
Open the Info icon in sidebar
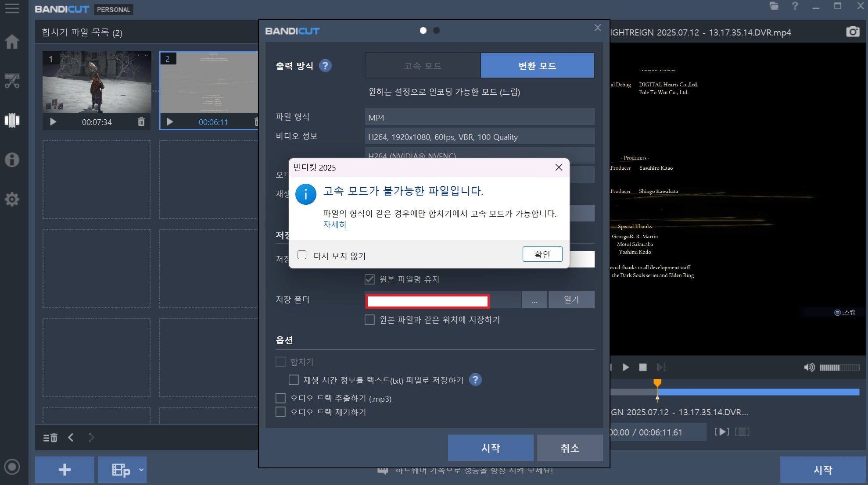(12, 160)
